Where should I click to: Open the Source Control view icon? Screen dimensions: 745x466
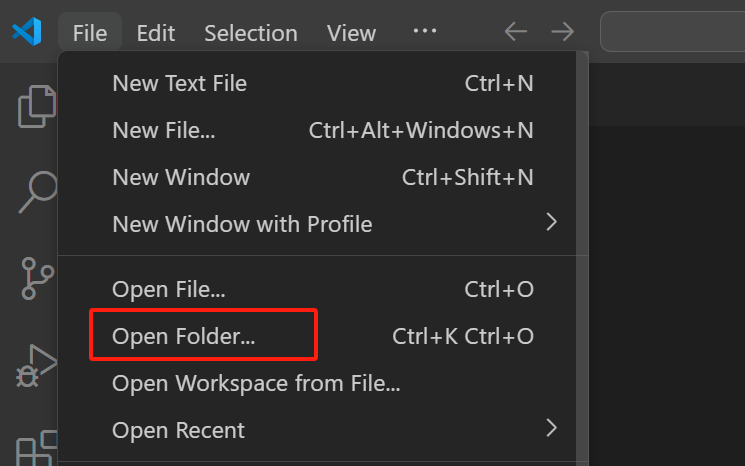[x=38, y=280]
